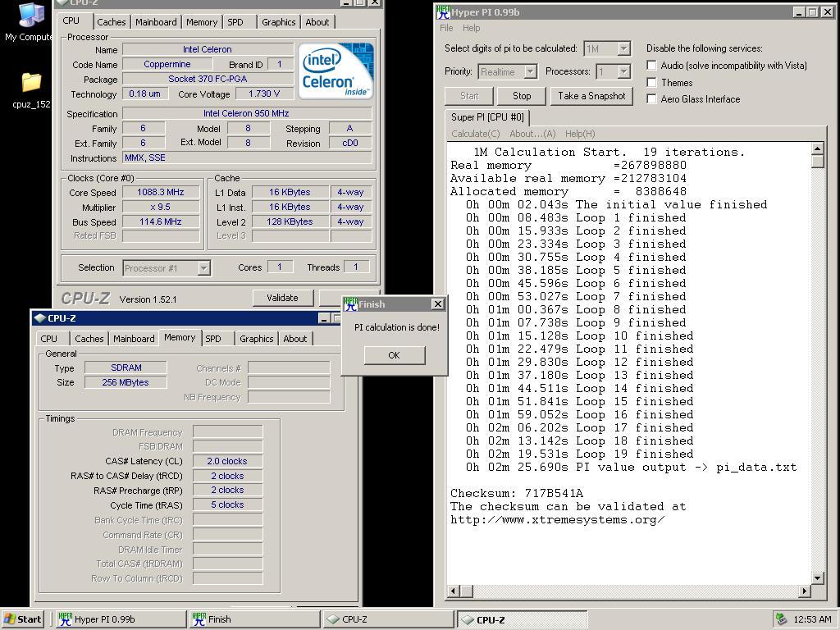Open Graphics tab in lower CPU-Z
This screenshot has width=840, height=630.
click(x=257, y=339)
